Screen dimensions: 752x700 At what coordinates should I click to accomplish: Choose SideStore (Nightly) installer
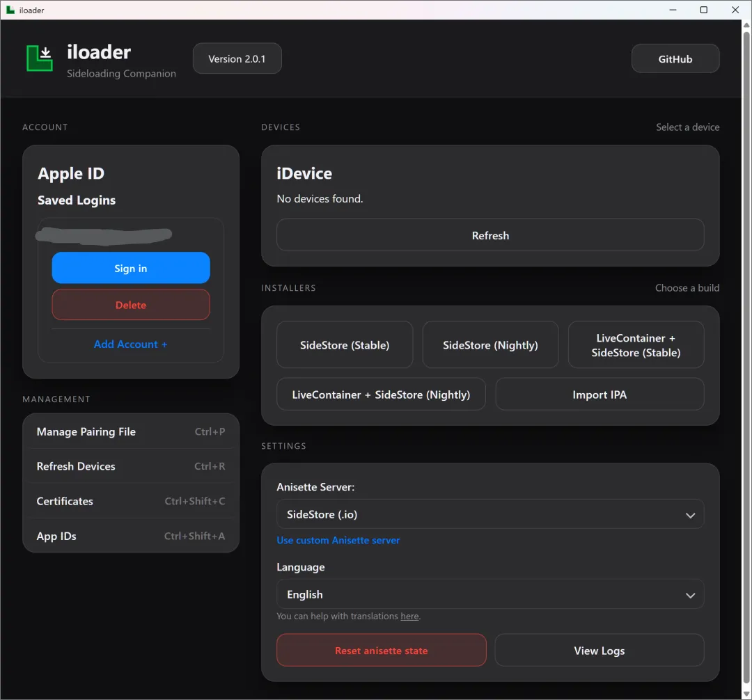click(490, 345)
